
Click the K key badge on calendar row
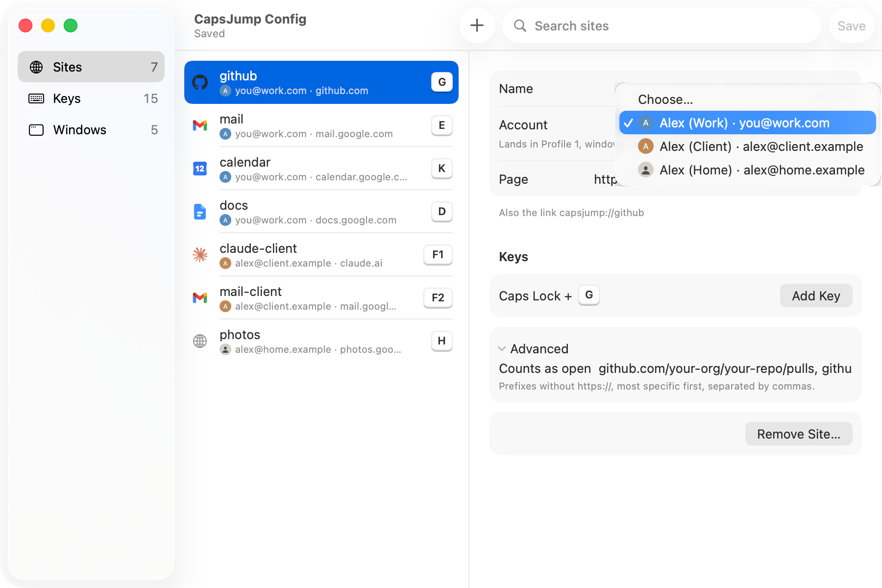pos(442,169)
